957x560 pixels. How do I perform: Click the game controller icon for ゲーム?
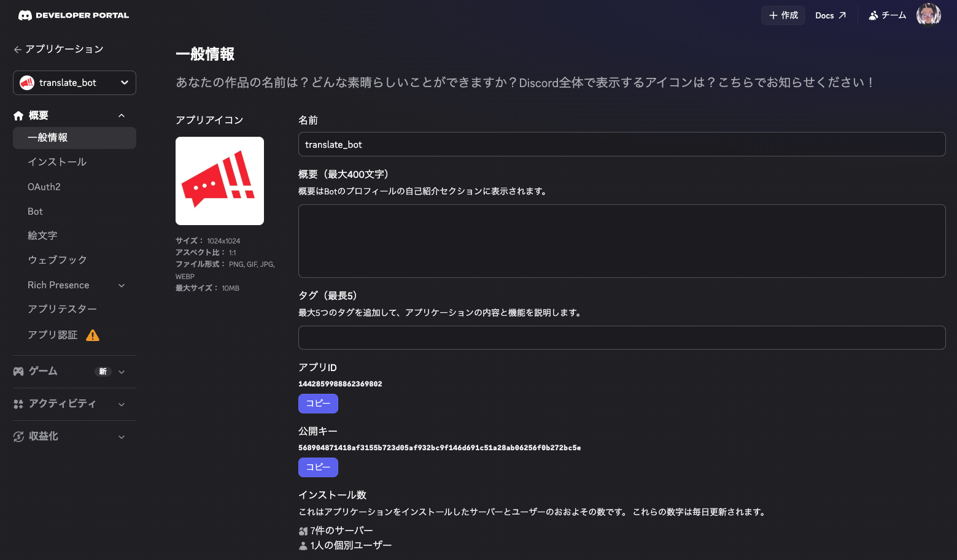pyautogui.click(x=18, y=371)
